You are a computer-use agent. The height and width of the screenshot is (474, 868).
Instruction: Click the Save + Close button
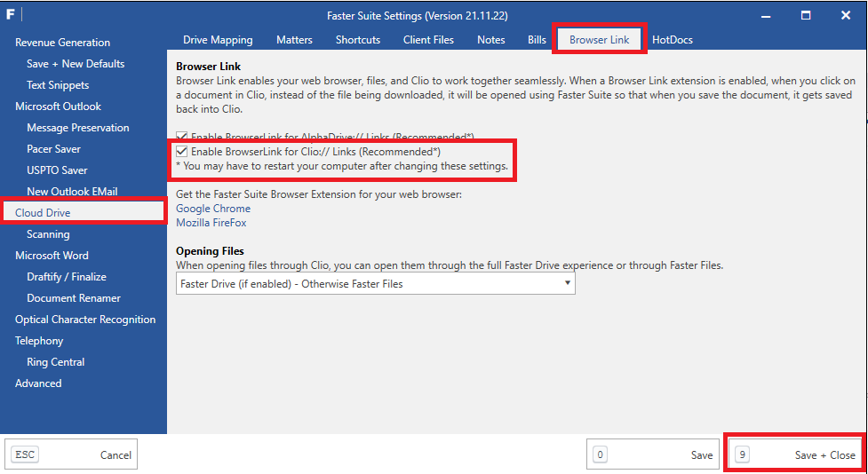tap(795, 454)
